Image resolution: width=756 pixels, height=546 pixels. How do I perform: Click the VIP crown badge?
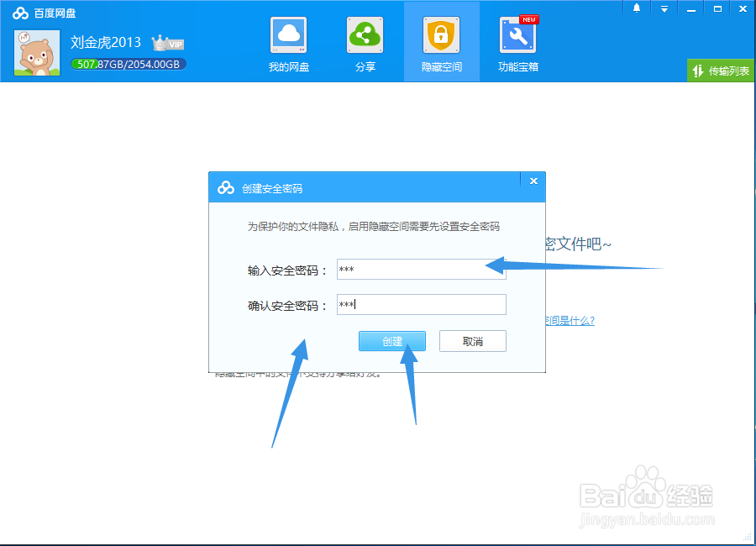(167, 44)
